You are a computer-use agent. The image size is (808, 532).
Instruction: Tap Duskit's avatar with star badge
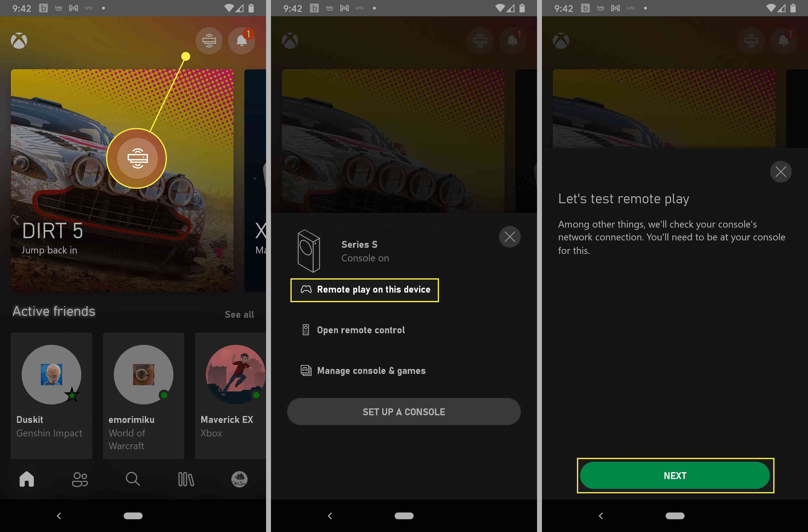51,374
